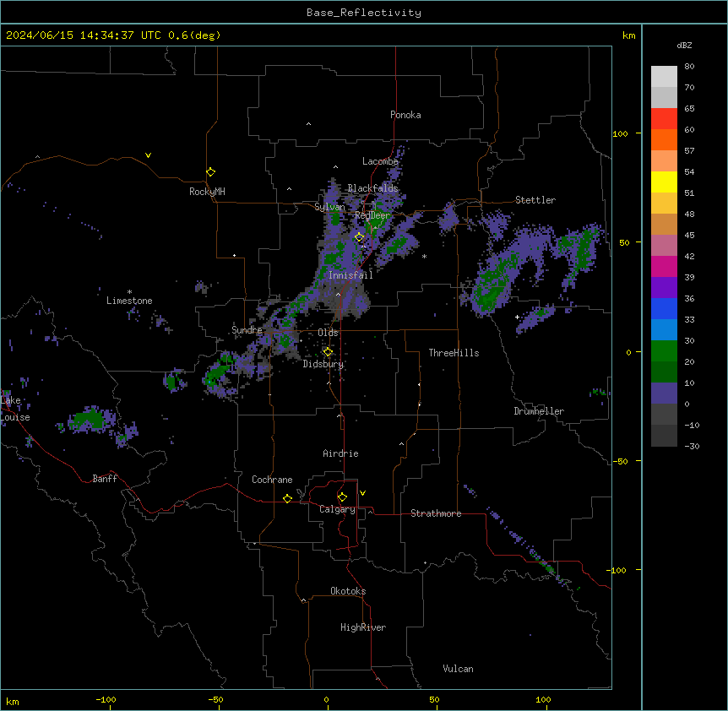This screenshot has height=711, width=728.
Task: Click the Stettler city label
Action: (x=535, y=200)
